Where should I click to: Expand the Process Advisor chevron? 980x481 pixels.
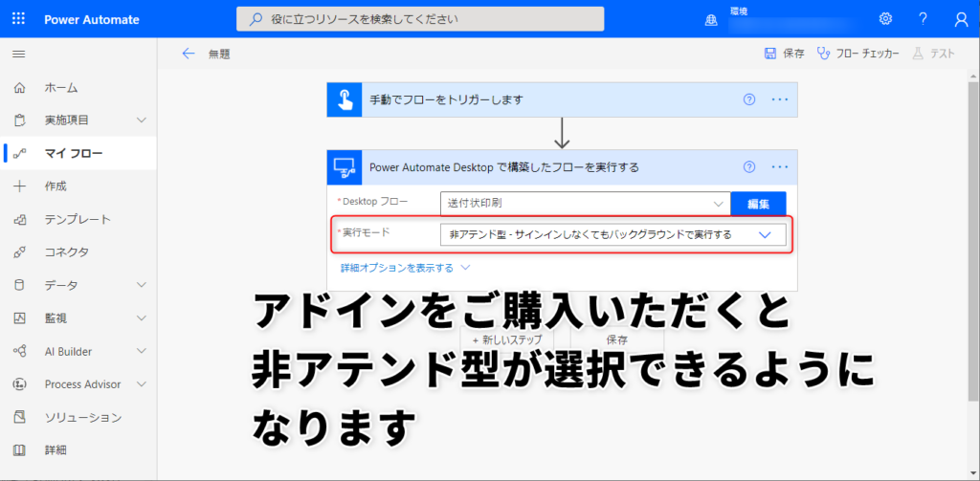pyautogui.click(x=142, y=384)
